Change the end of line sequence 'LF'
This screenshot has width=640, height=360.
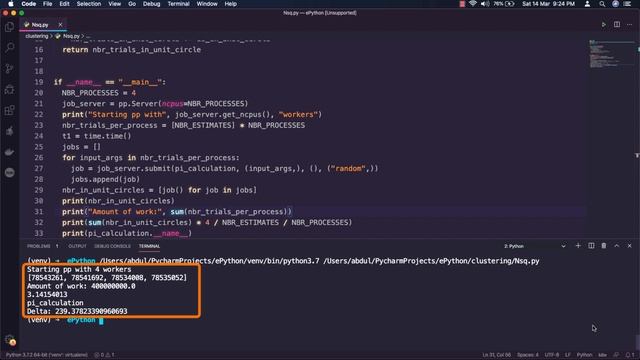(568, 355)
